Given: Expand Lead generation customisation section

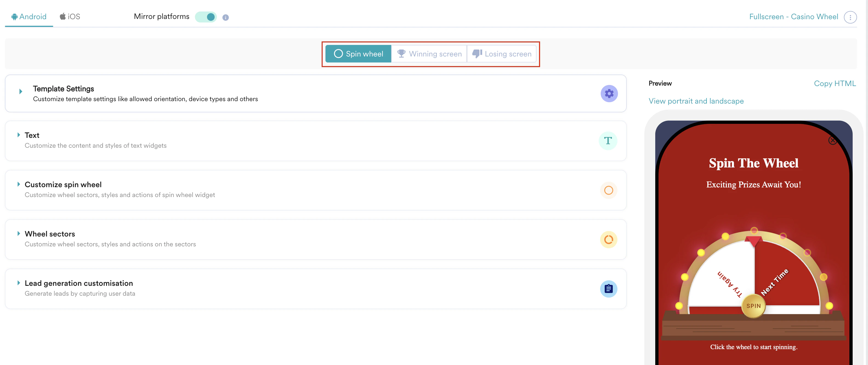Looking at the screenshot, I should tap(19, 283).
